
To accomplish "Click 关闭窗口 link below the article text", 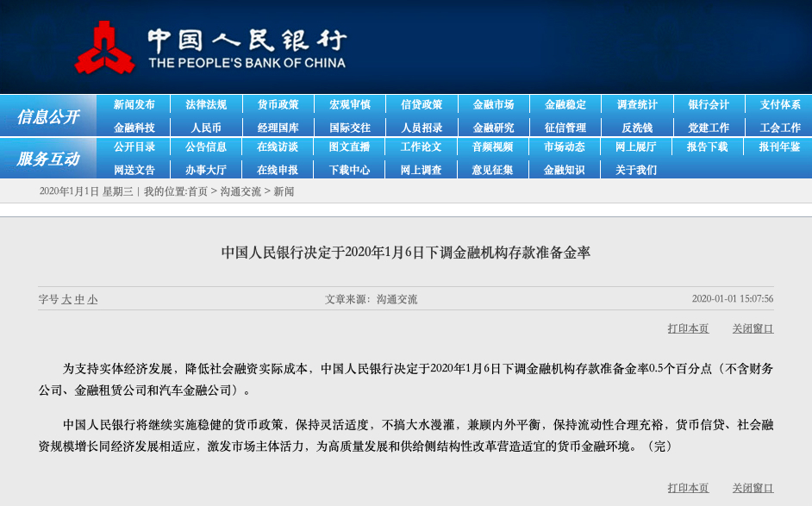I will [x=753, y=488].
